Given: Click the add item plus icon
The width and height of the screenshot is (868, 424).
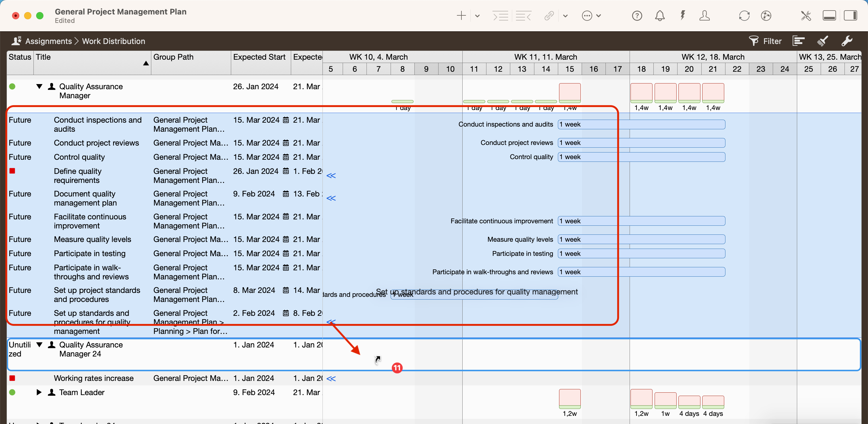Looking at the screenshot, I should 461,16.
